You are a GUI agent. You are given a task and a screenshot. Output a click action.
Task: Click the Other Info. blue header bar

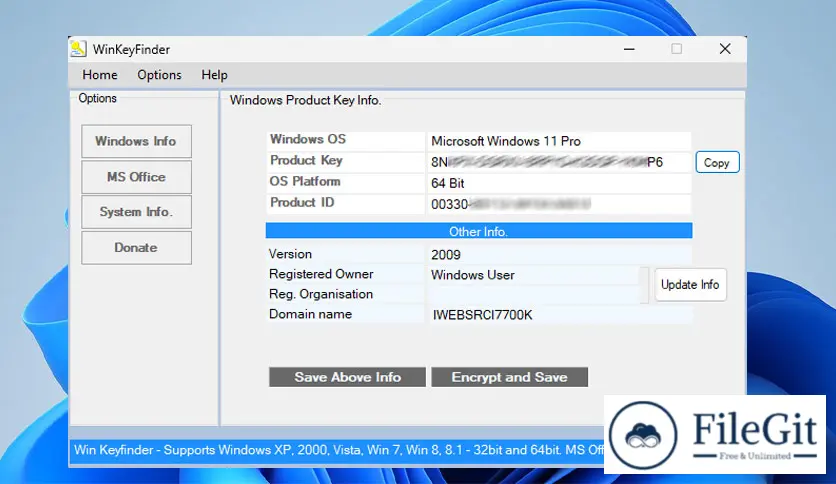(479, 231)
